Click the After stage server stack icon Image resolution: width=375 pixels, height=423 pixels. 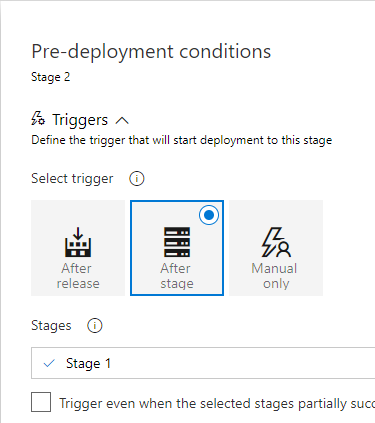click(x=177, y=242)
